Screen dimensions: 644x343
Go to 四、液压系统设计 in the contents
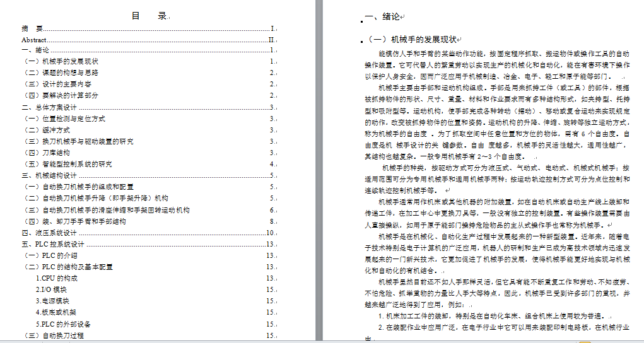click(149, 233)
